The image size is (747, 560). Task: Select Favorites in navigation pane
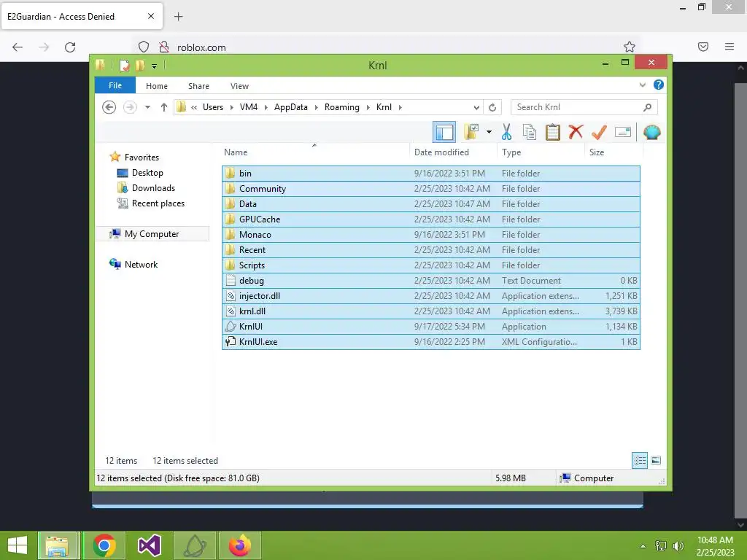click(x=142, y=157)
